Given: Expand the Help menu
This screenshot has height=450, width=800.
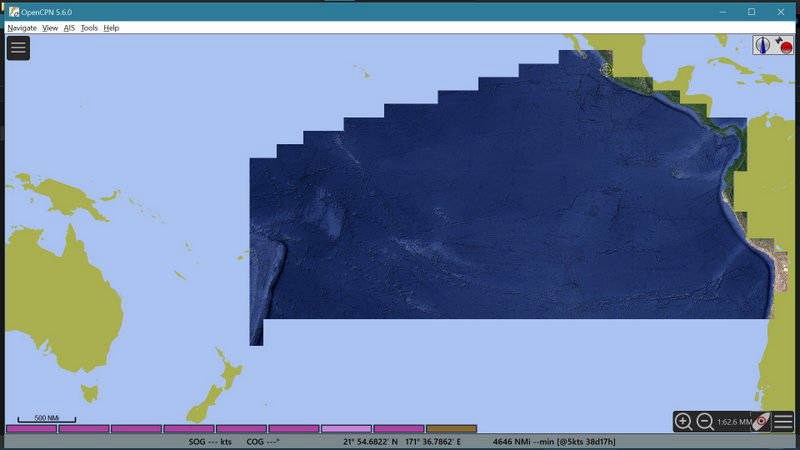Looking at the screenshot, I should pyautogui.click(x=111, y=28).
